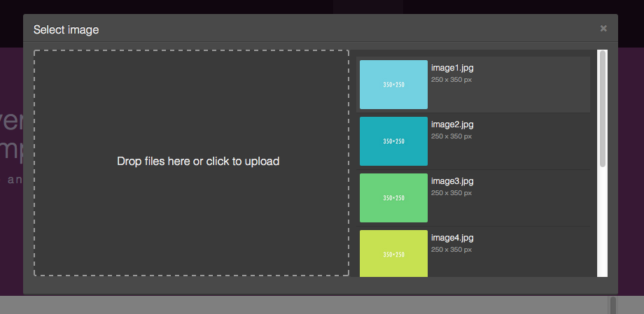This screenshot has height=314, width=644.
Task: Click the image4.jpg file name
Action: coord(452,238)
